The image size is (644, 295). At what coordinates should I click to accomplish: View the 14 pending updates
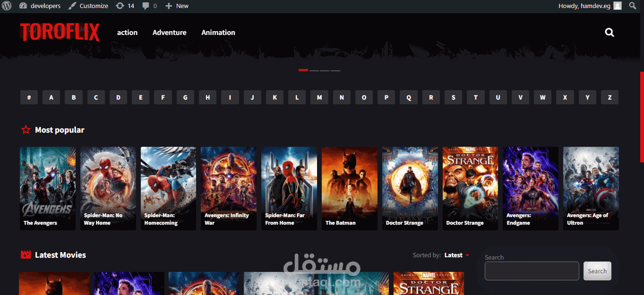pos(125,6)
